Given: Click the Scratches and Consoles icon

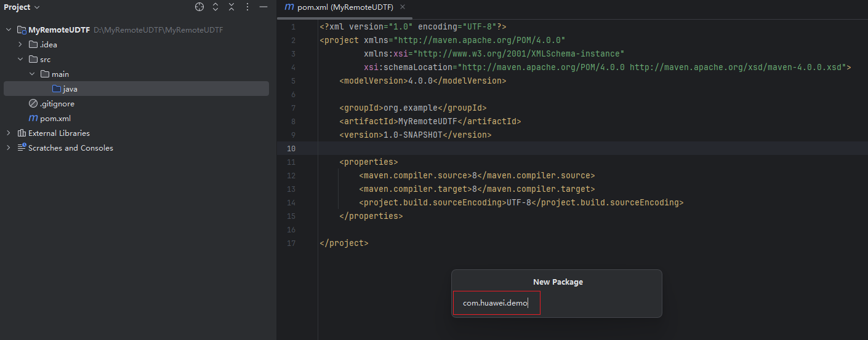Looking at the screenshot, I should pos(22,148).
